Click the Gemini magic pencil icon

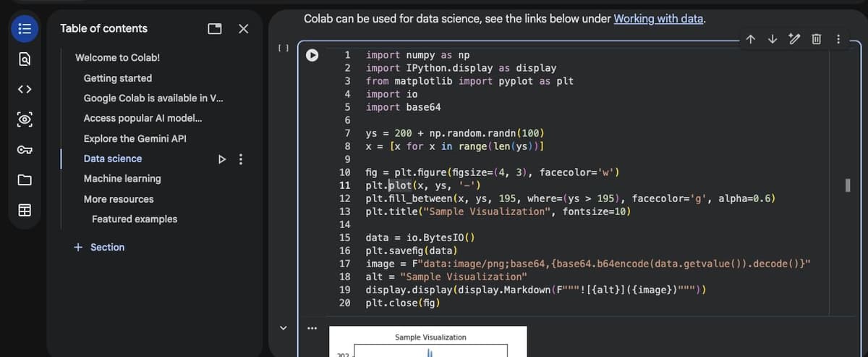coord(793,39)
